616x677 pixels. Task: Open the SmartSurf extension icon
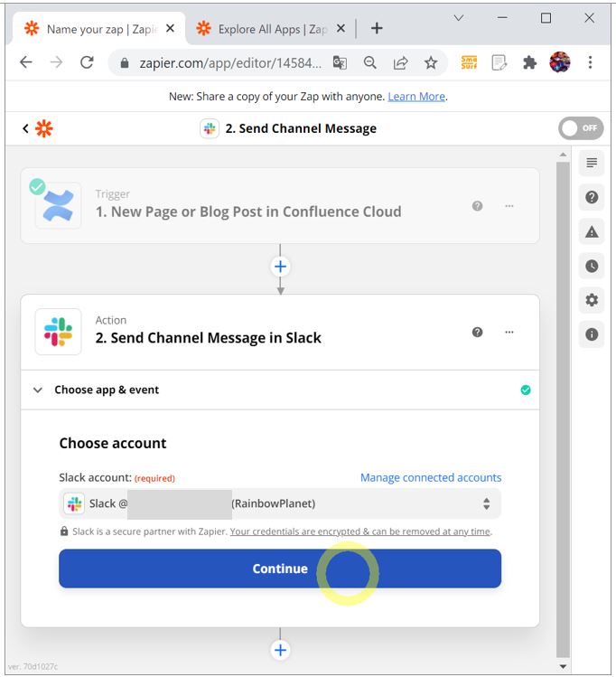pyautogui.click(x=469, y=62)
